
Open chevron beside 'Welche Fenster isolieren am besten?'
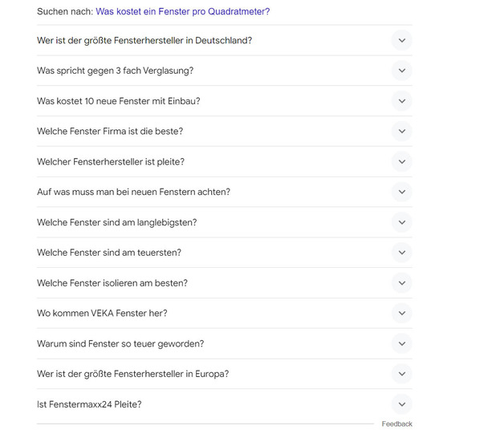[402, 283]
